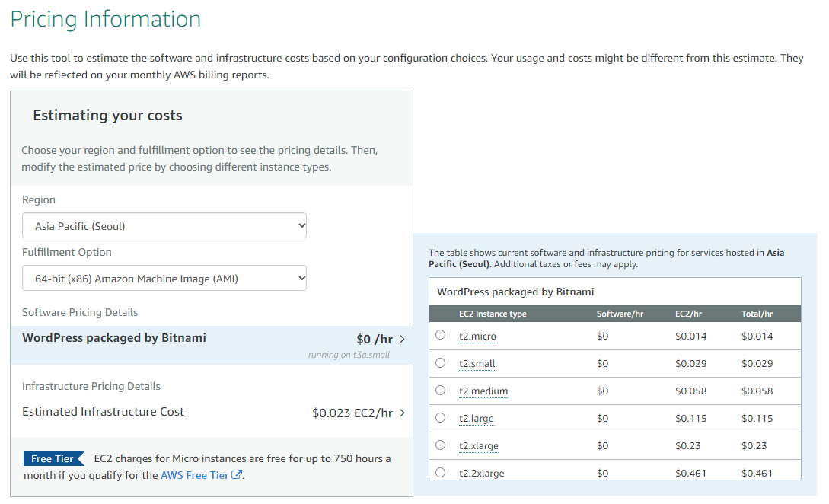This screenshot has height=504, width=829.
Task: Click the 'running on t3a.small' note
Action: click(x=349, y=355)
